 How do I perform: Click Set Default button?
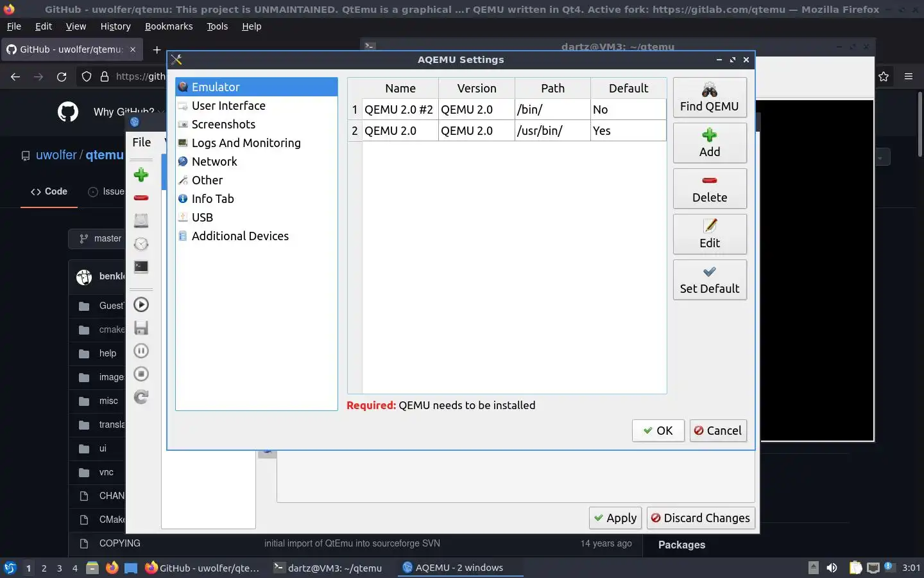point(710,280)
